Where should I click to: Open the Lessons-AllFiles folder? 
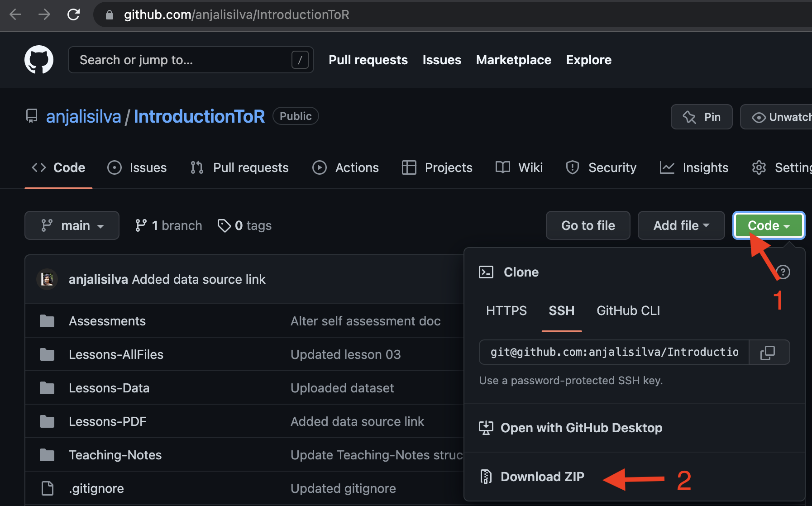(x=116, y=354)
